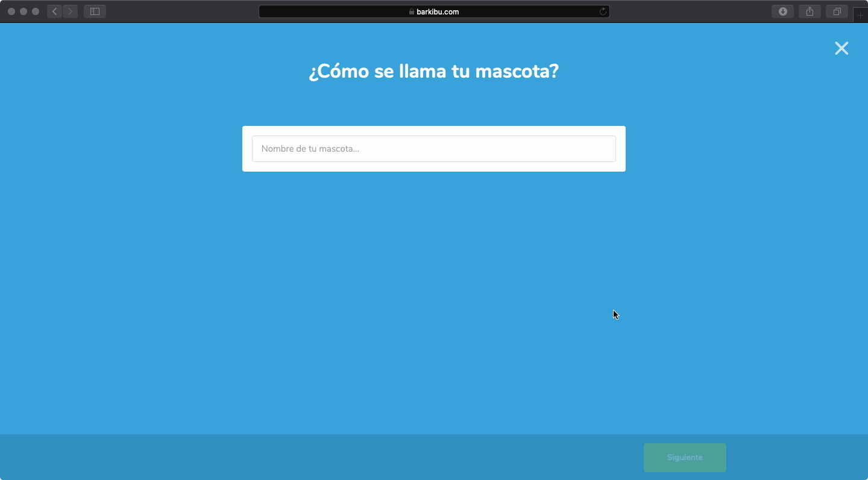Go back using Safari's back arrow
This screenshot has height=480, width=868.
tap(55, 11)
